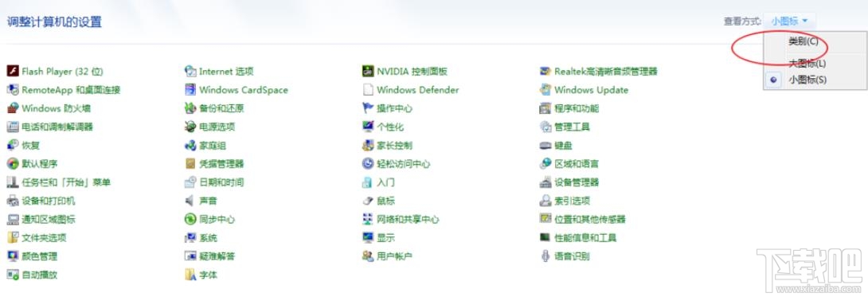
Task: Click the Windows 防火墙 icon
Action: tap(13, 108)
